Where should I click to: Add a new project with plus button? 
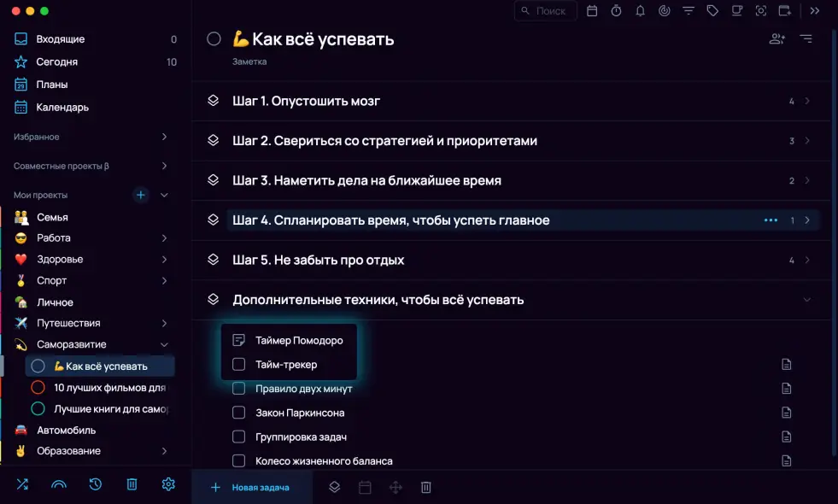[x=141, y=195]
